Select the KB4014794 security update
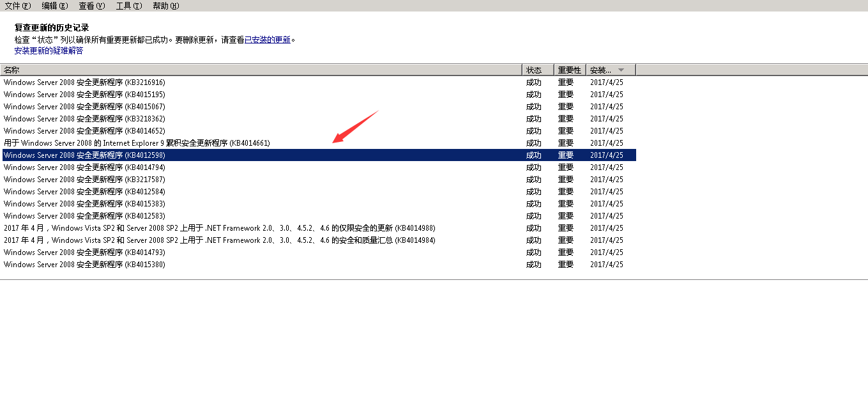Screen dimensions: 868x395 [84, 167]
